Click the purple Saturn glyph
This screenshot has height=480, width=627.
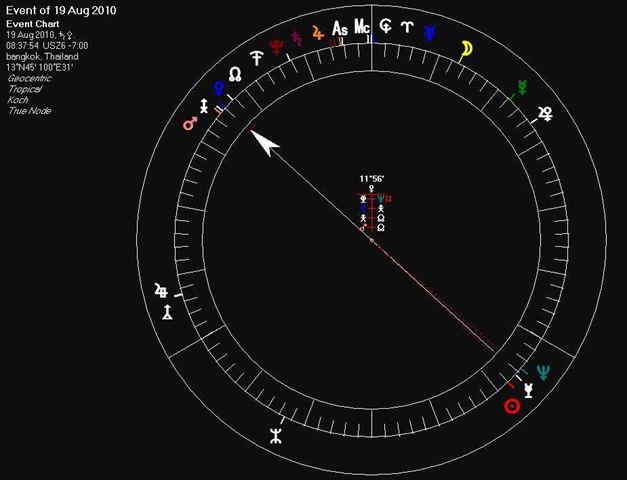(297, 39)
